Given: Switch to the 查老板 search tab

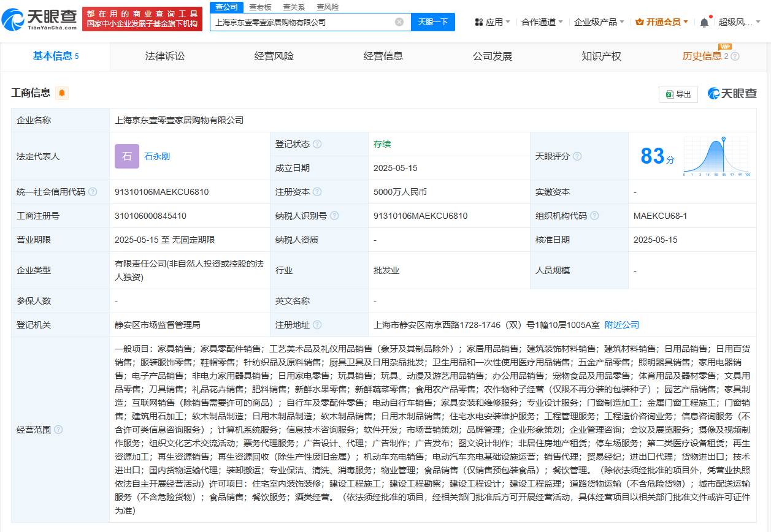Looking at the screenshot, I should pos(259,7).
